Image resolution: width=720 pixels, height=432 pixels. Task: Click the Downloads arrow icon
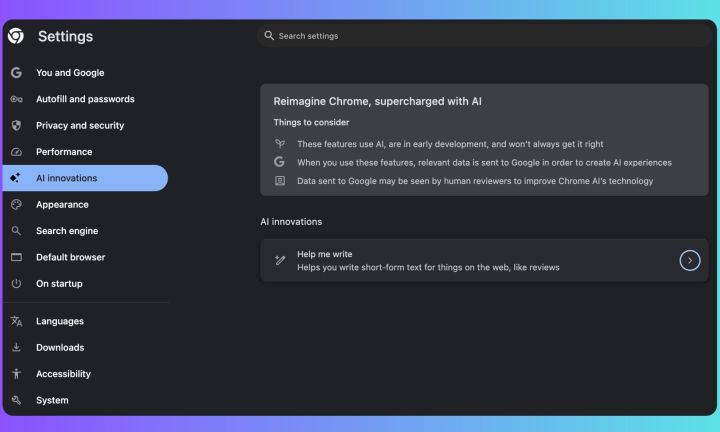pos(16,348)
